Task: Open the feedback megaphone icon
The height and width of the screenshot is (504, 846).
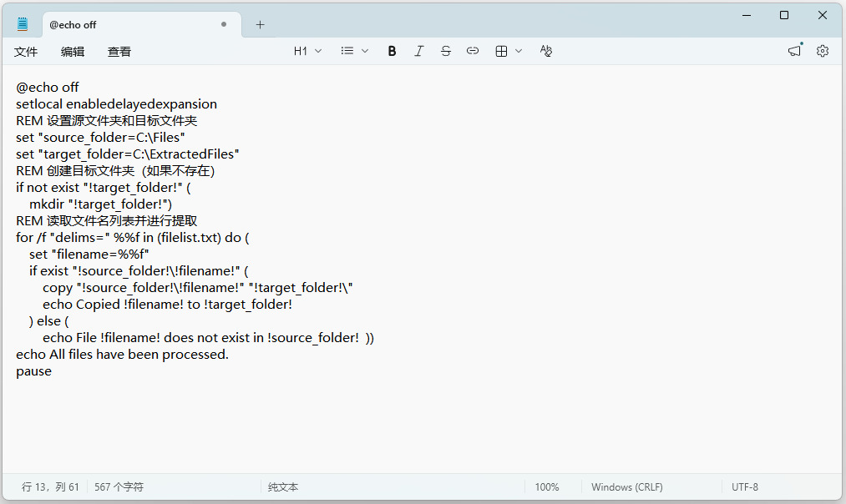Action: [x=795, y=51]
